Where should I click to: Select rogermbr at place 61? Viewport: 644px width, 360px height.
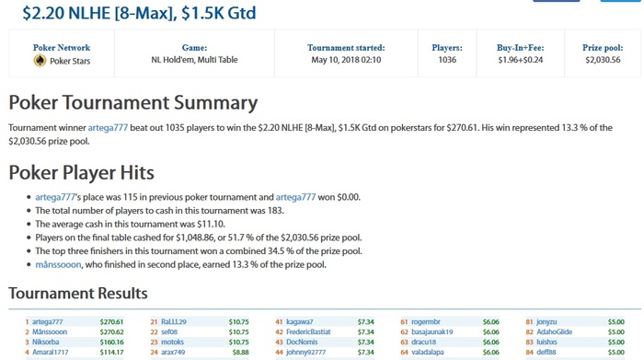pyautogui.click(x=425, y=321)
